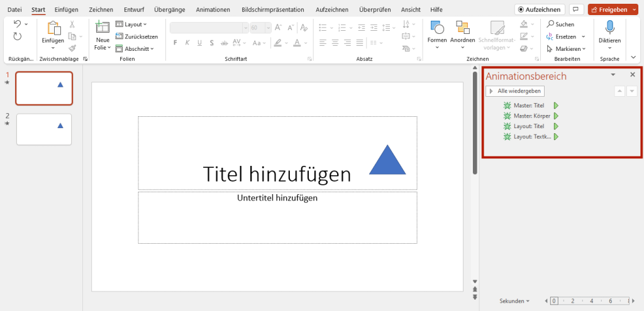Screen dimensions: 644x311
Task: Click the undo arrow icon
Action: pos(17,24)
